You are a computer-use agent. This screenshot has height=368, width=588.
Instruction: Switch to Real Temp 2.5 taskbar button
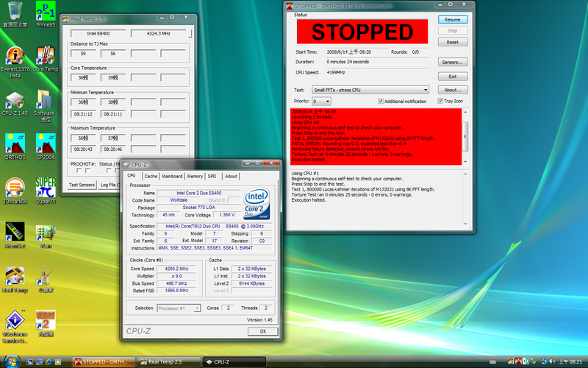169,362
